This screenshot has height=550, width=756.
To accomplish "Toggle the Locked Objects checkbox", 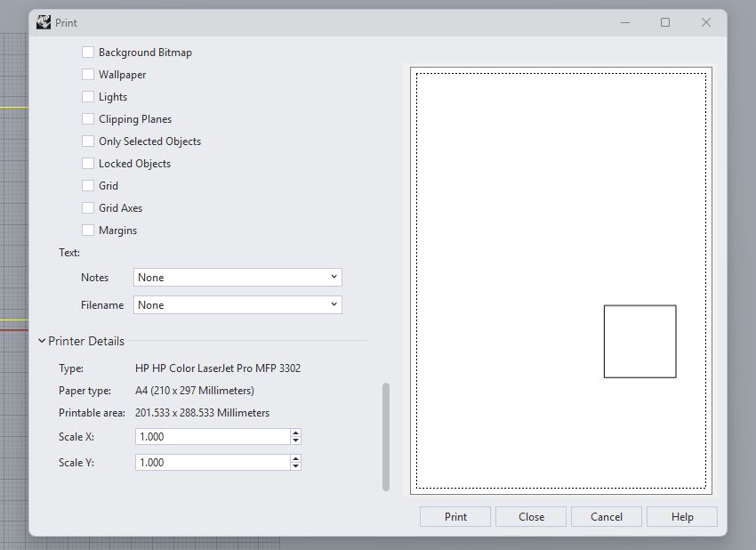I will point(88,163).
